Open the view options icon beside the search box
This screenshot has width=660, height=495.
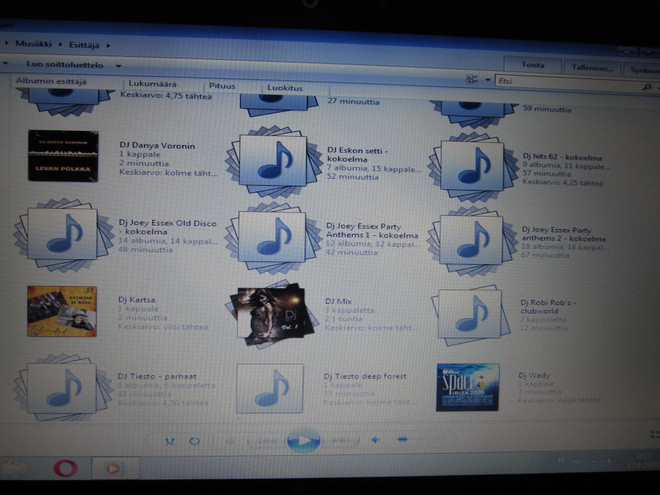pyautogui.click(x=472, y=79)
